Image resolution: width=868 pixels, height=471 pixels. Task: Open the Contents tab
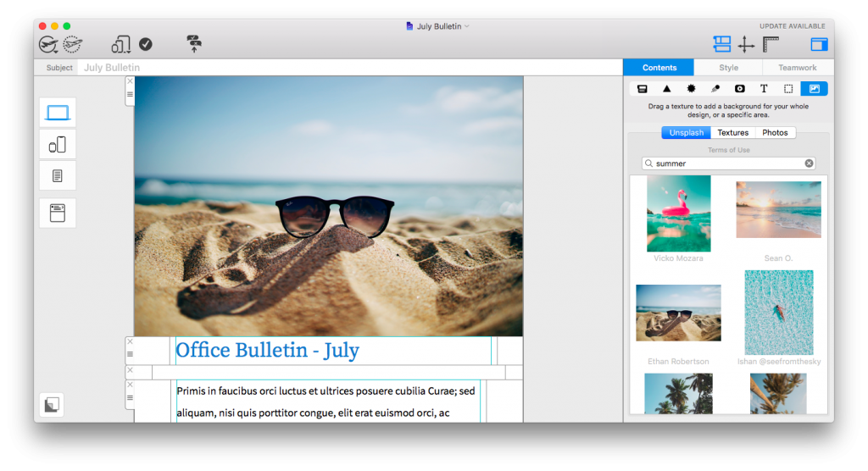659,68
